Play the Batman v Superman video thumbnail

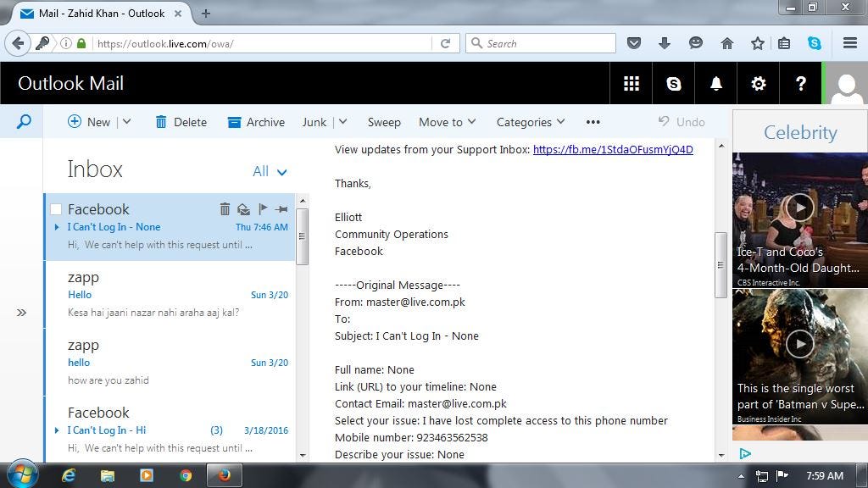click(x=800, y=344)
